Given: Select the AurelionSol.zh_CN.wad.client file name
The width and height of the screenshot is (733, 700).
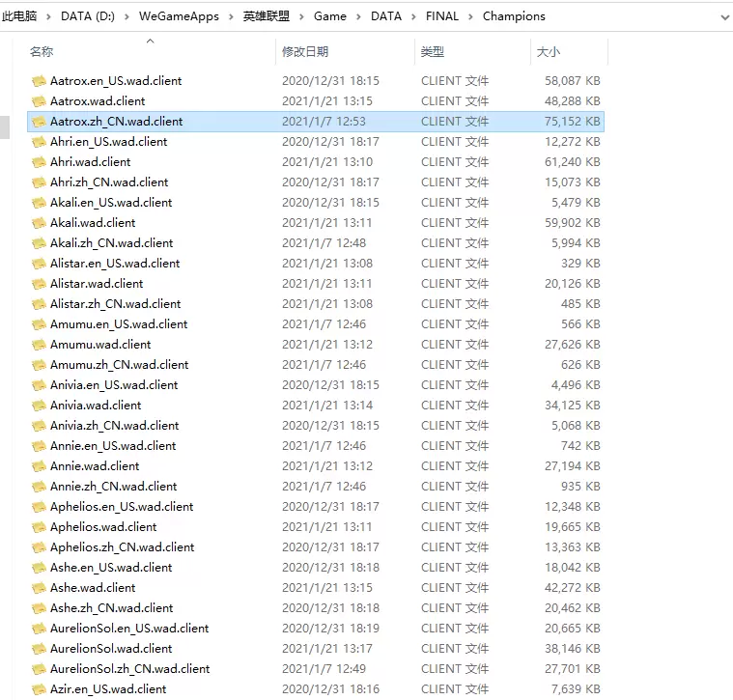Looking at the screenshot, I should tap(129, 669).
